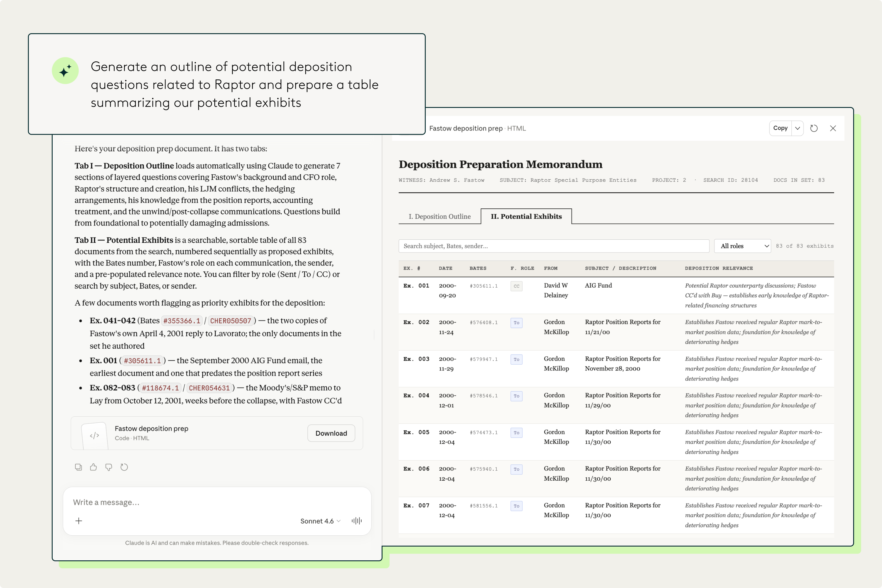Select Bates number #305611.1 in the table
Viewport: 882px width, 588px height.
coord(484,286)
